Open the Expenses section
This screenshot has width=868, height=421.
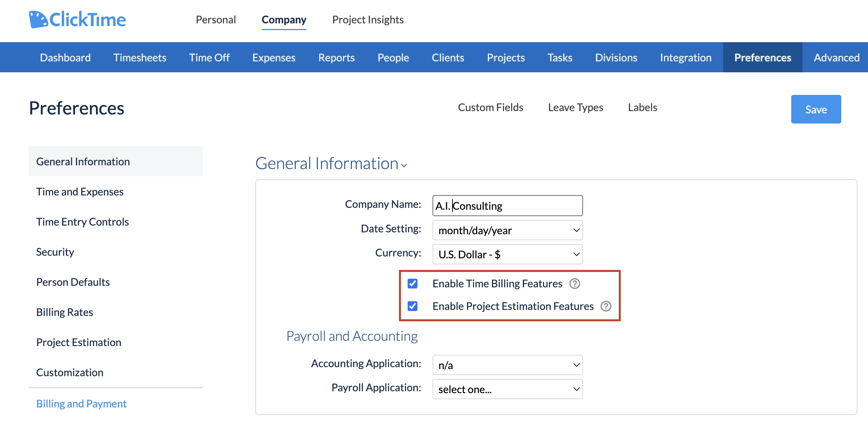(x=274, y=57)
